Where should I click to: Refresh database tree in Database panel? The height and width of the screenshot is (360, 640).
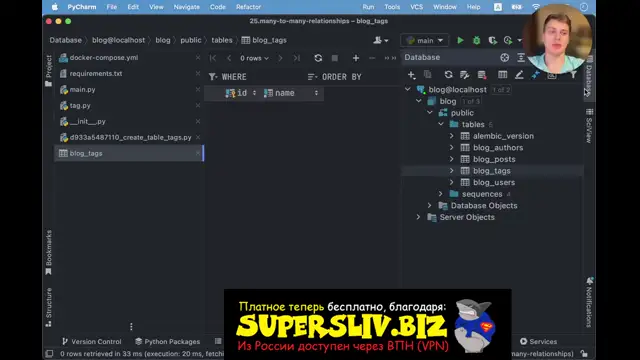448,75
